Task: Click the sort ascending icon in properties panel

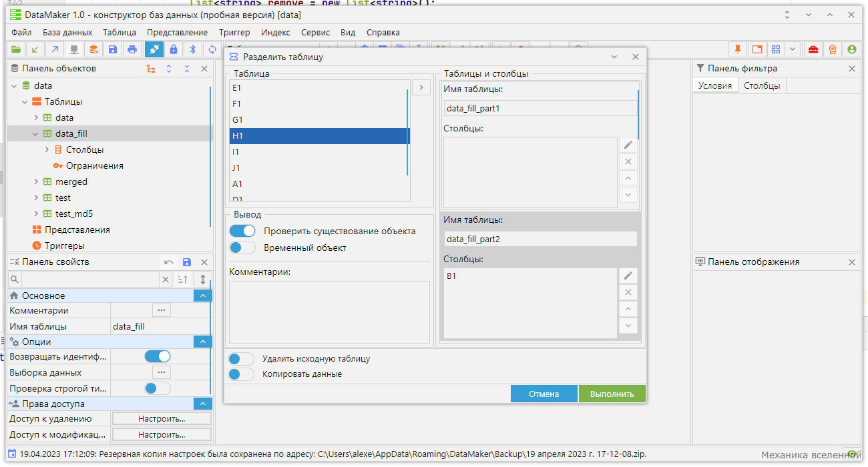Action: coord(184,280)
